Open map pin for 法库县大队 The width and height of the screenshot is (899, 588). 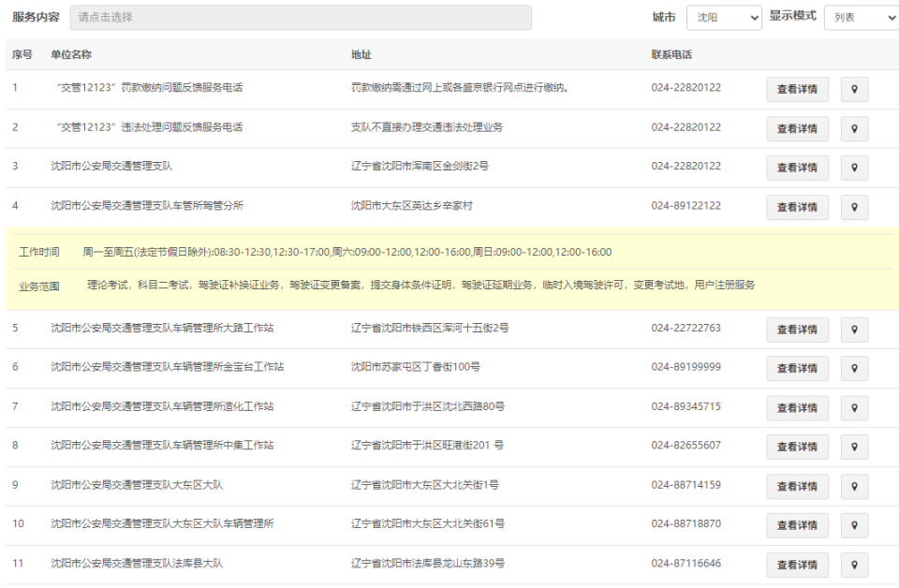click(x=854, y=566)
